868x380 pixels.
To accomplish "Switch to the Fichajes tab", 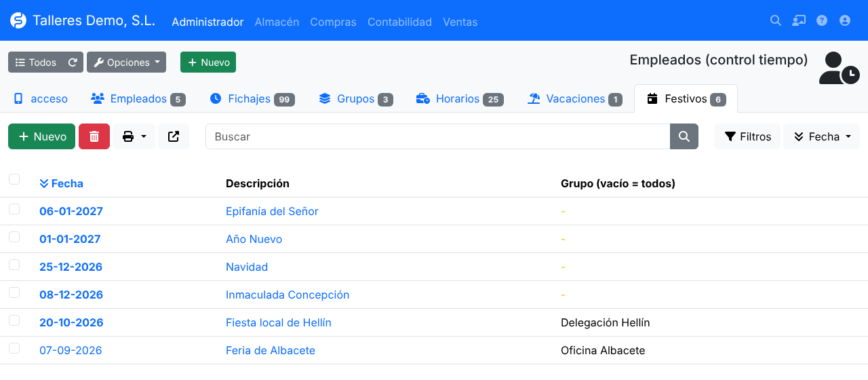I will click(x=252, y=98).
